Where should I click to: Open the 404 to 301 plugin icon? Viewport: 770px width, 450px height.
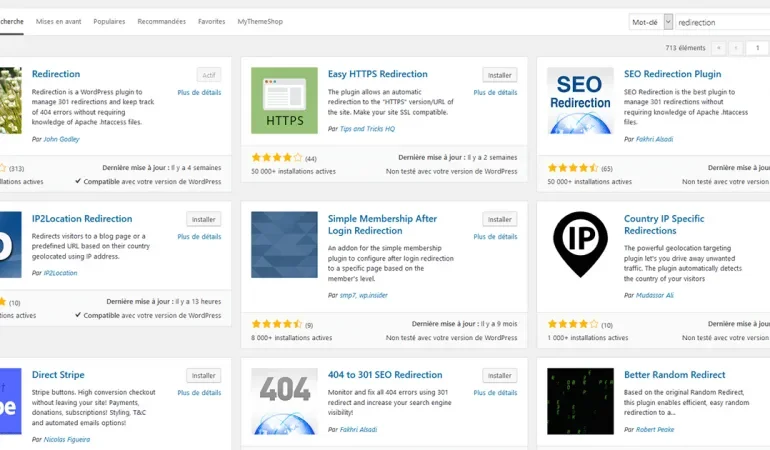coord(284,401)
